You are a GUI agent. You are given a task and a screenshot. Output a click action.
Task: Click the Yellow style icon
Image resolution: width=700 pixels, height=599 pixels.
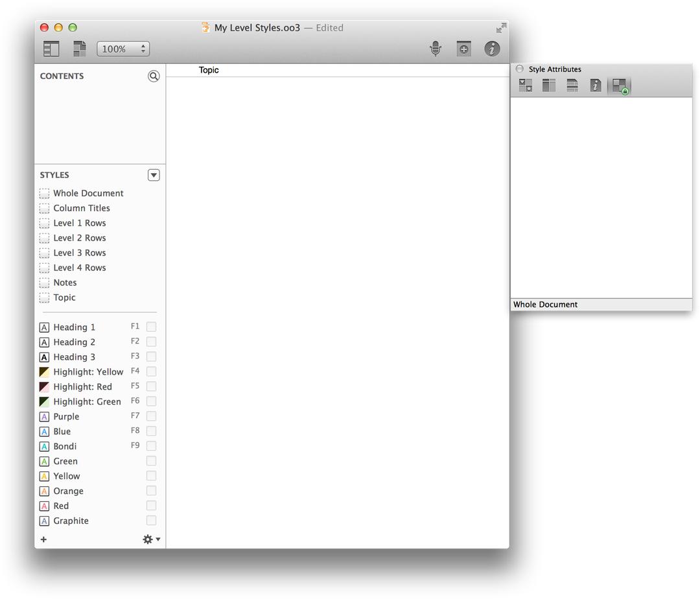tap(44, 476)
